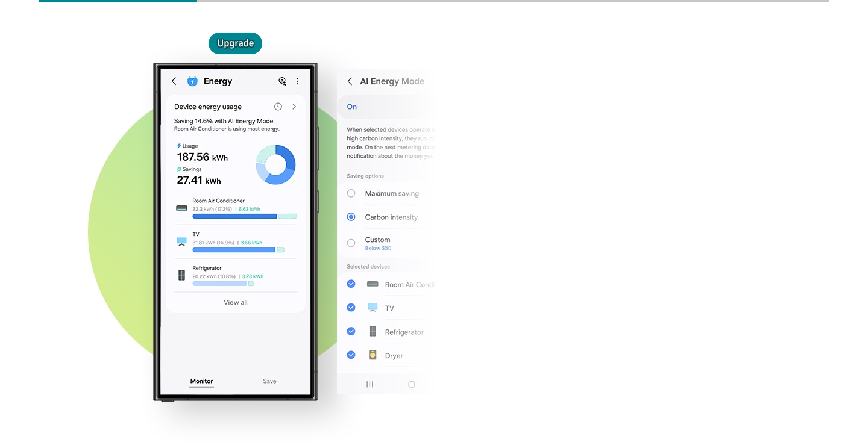
Task: Select the Save tab at the bottom
Action: point(269,381)
